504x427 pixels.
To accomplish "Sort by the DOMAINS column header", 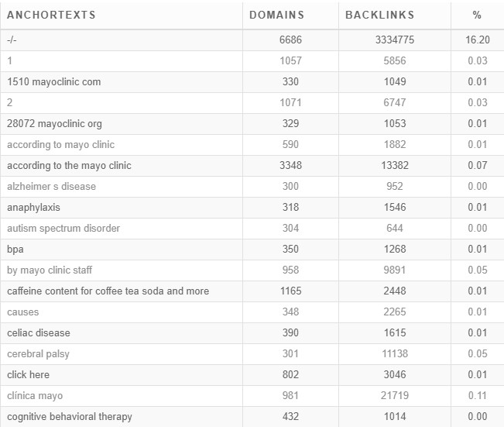I will pos(276,15).
